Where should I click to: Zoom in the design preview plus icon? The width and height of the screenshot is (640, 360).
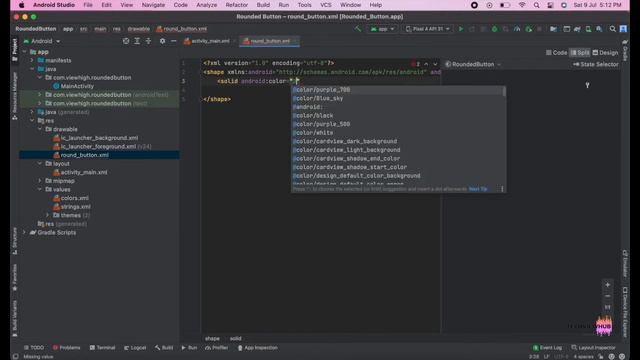(607, 285)
